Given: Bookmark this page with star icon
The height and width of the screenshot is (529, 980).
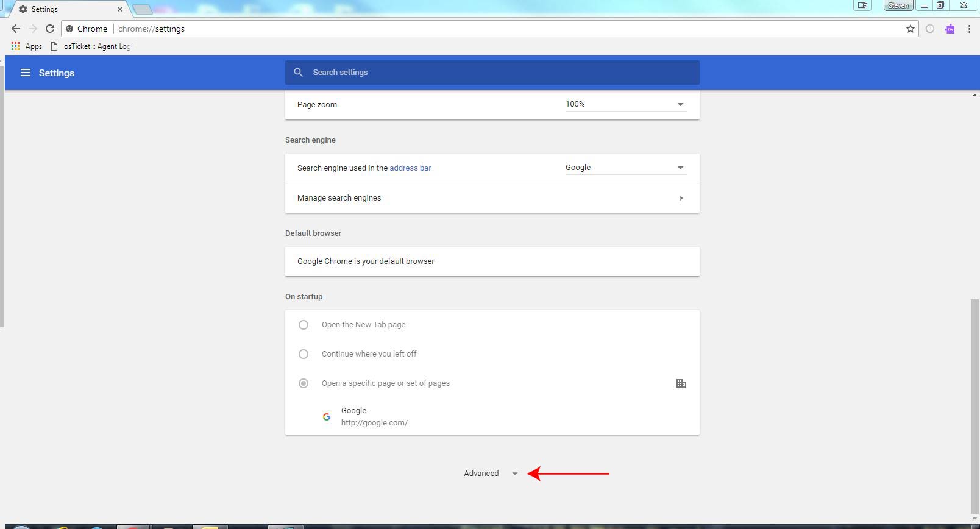Looking at the screenshot, I should coord(910,29).
